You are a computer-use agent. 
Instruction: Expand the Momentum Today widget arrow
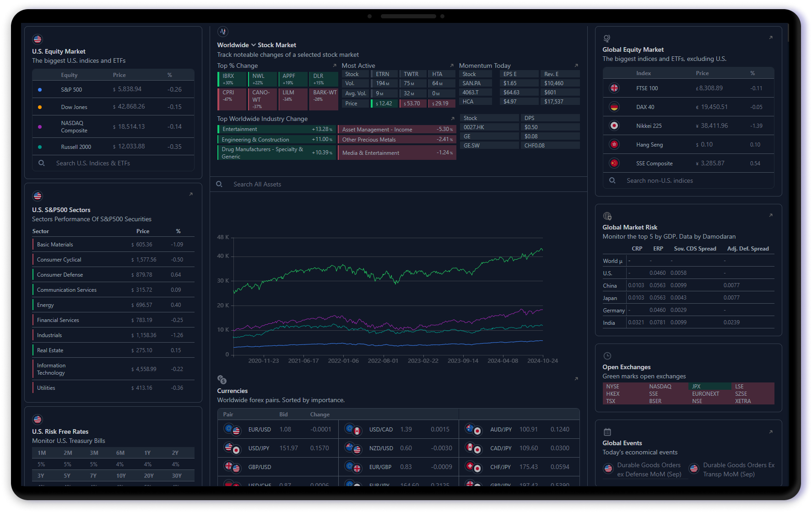tap(576, 65)
